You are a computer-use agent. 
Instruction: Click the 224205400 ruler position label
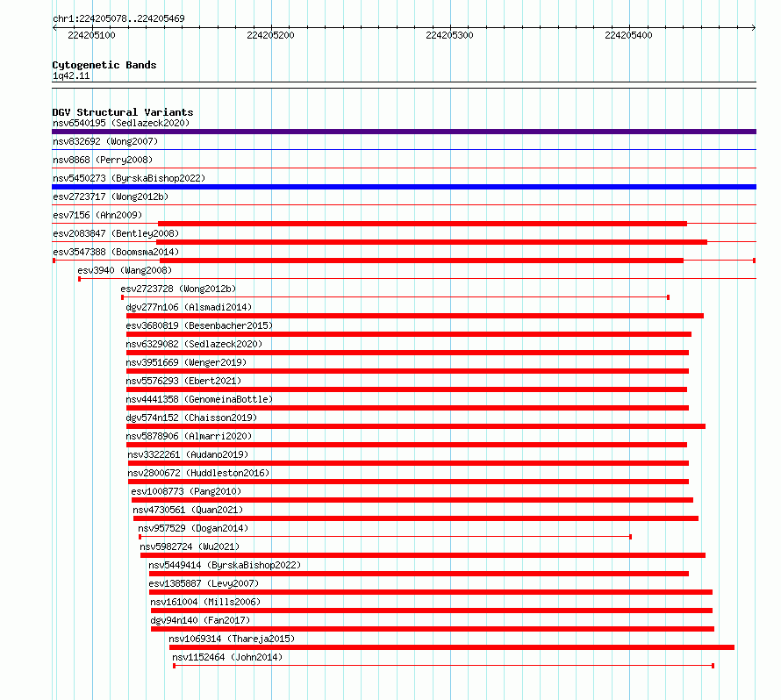coord(628,35)
